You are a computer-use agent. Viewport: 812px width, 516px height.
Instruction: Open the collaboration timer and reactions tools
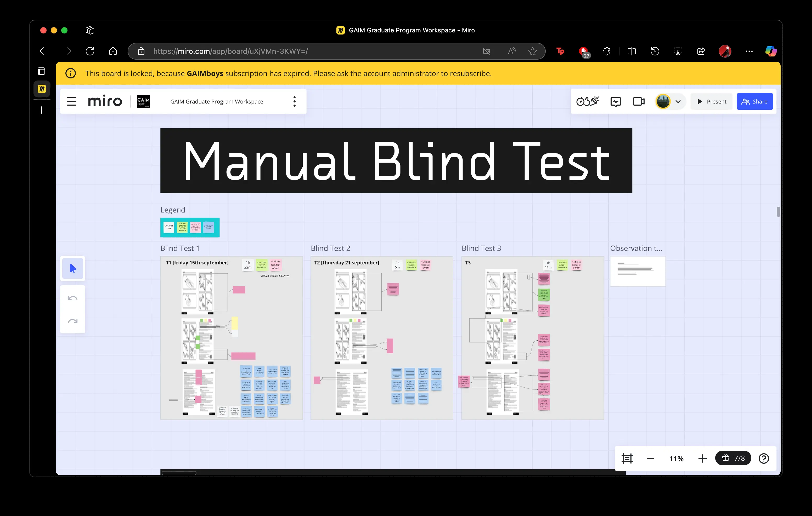[x=587, y=101]
